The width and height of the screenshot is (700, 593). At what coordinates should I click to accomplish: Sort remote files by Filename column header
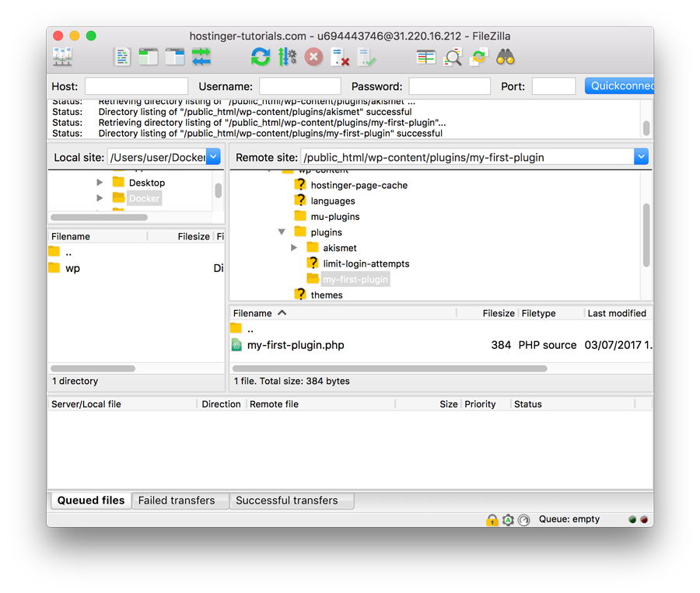point(343,313)
